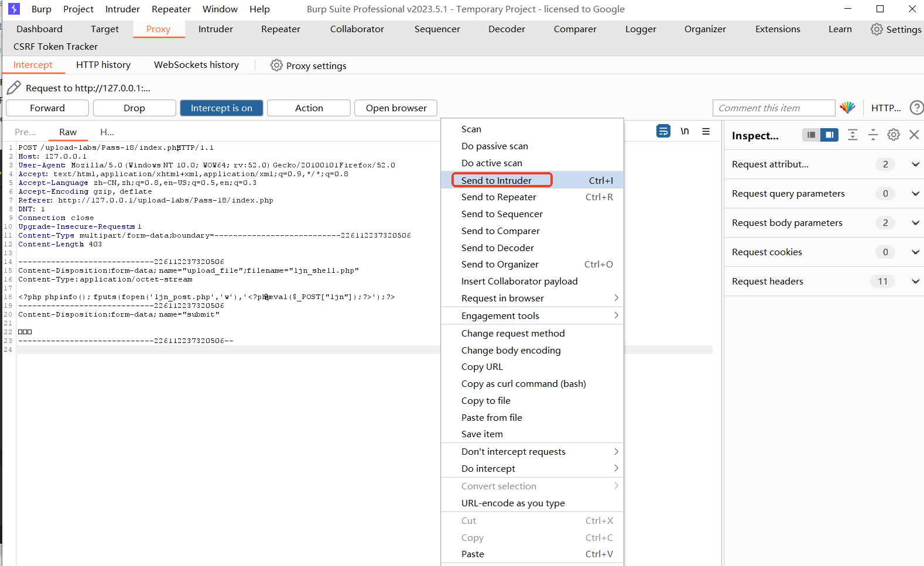The height and width of the screenshot is (566, 924).
Task: Toggle non-printable characters \n icon
Action: click(685, 131)
